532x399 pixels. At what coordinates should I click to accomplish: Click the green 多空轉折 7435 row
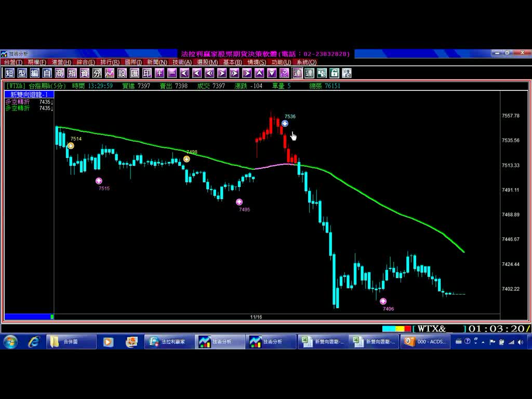(x=29, y=108)
